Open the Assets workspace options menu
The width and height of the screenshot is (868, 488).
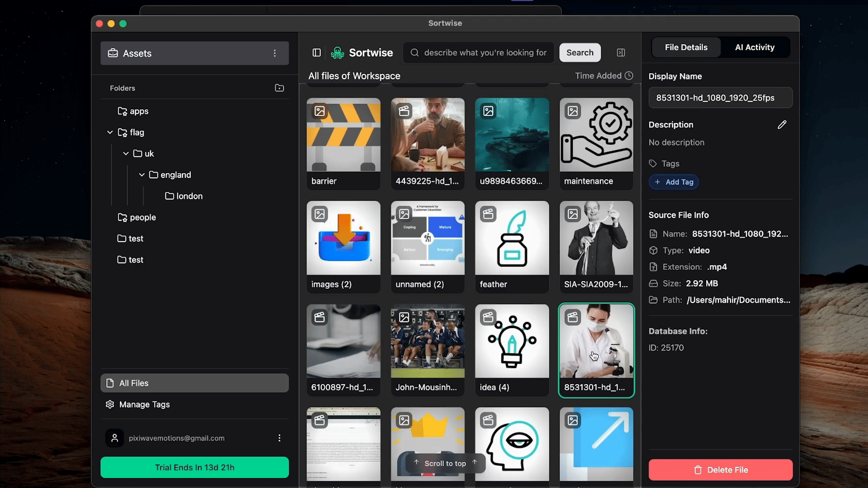pyautogui.click(x=274, y=53)
